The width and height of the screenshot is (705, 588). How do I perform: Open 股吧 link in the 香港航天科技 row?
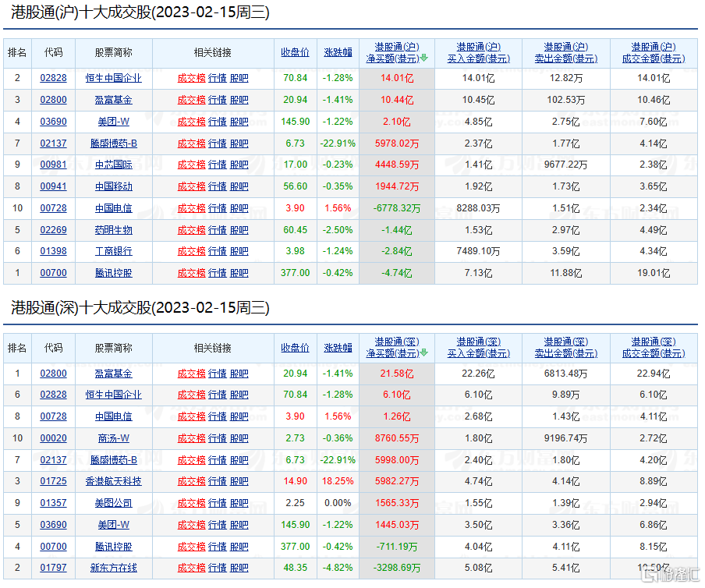pyautogui.click(x=239, y=481)
